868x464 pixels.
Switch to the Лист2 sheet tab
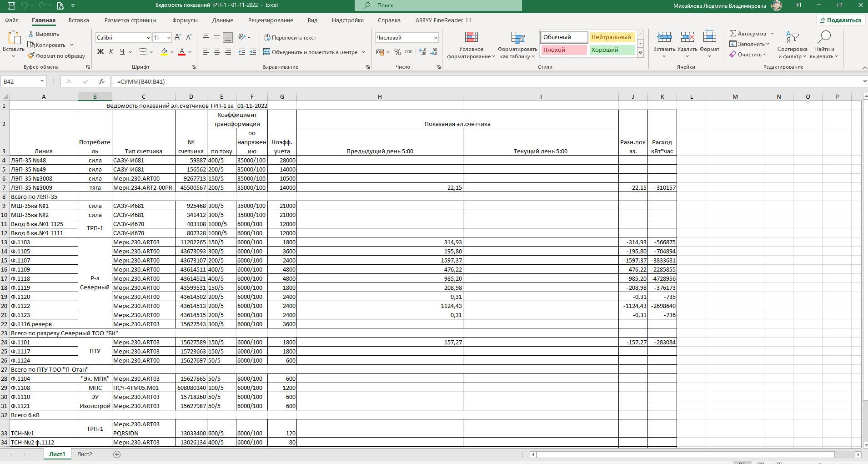[85, 454]
